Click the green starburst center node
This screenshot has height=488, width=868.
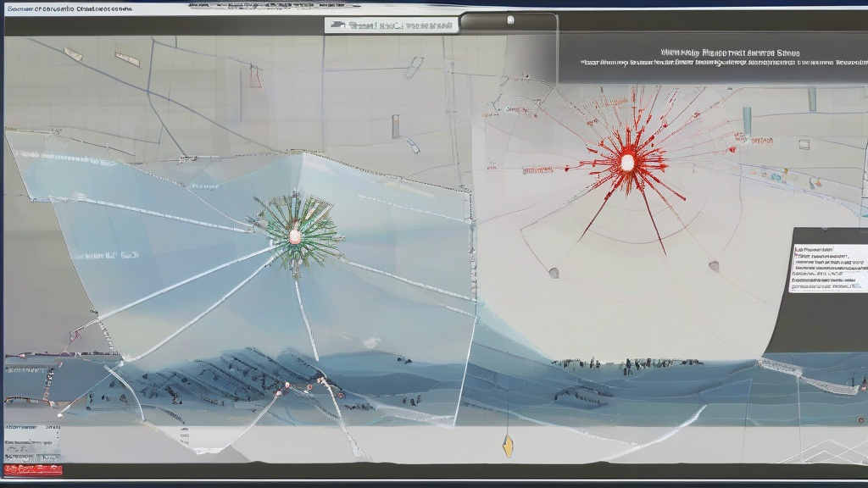(296, 234)
